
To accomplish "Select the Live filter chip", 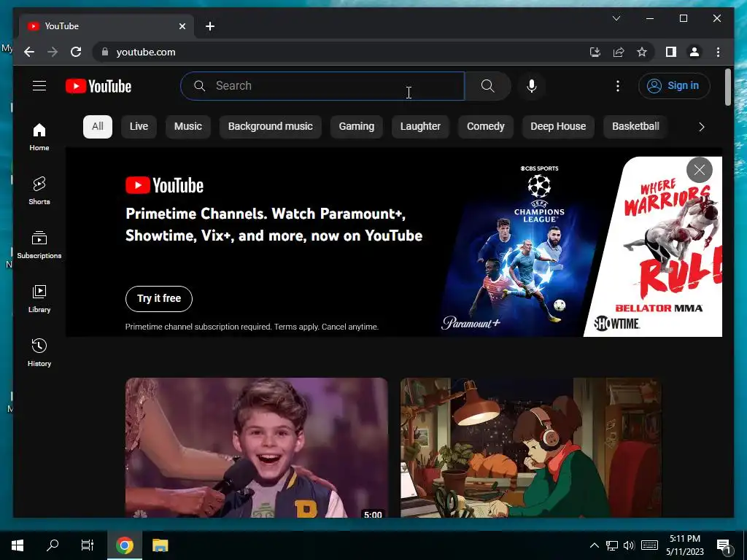I will (139, 126).
